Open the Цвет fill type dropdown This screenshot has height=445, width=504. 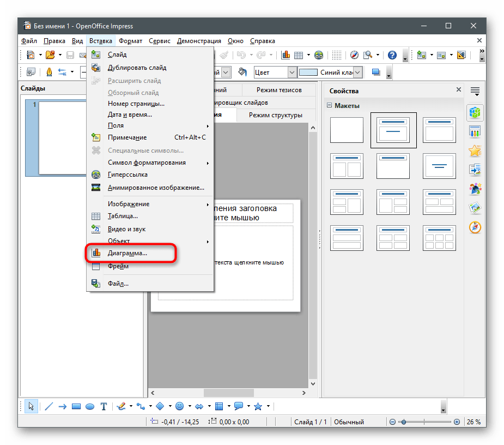tap(292, 72)
